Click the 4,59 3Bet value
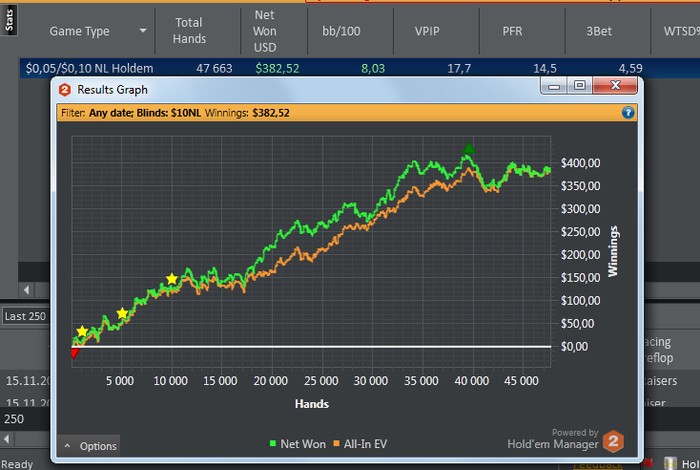The image size is (700, 470). point(630,68)
